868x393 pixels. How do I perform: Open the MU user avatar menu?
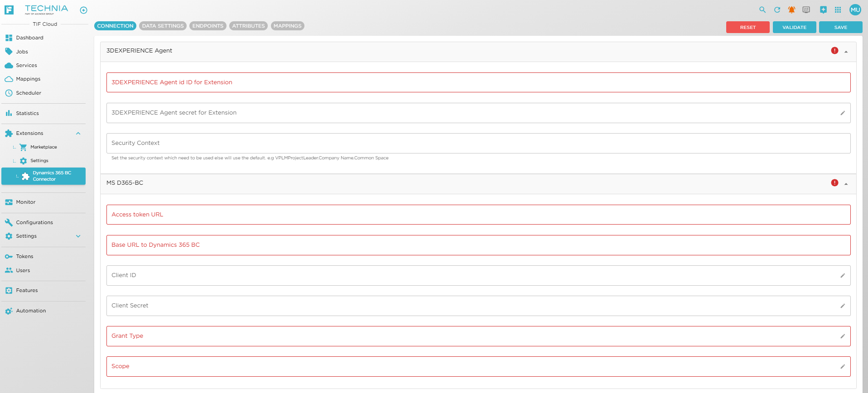(855, 10)
